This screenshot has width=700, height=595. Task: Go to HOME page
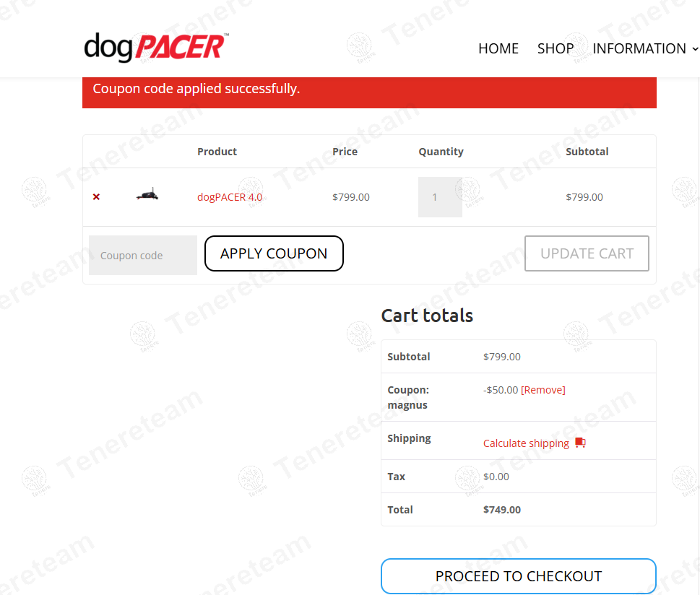coord(498,48)
